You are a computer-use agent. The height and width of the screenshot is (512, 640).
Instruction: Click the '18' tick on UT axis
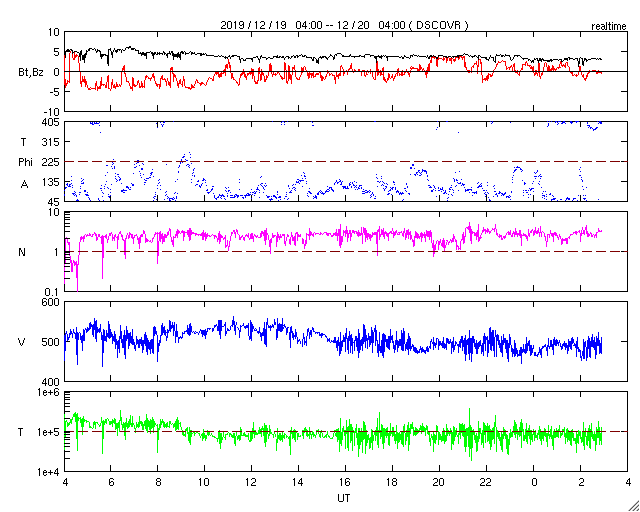pos(392,483)
